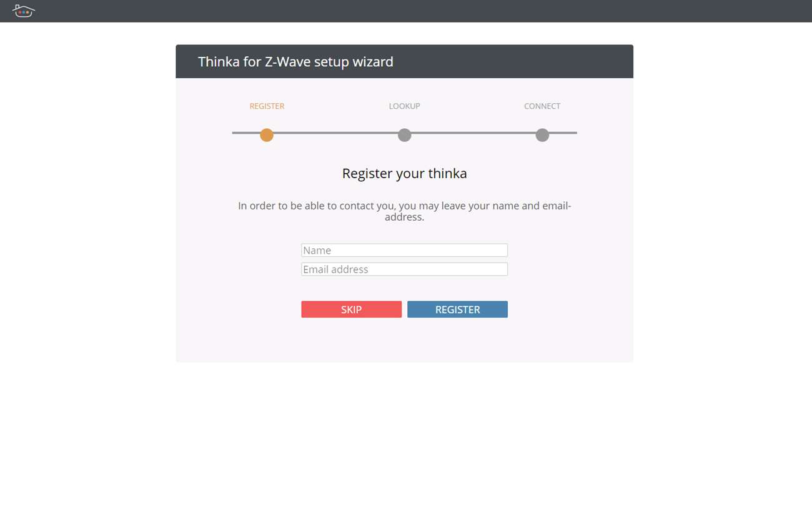Click progress line segment left of Register dot
This screenshot has width=812, height=512.
[245, 133]
